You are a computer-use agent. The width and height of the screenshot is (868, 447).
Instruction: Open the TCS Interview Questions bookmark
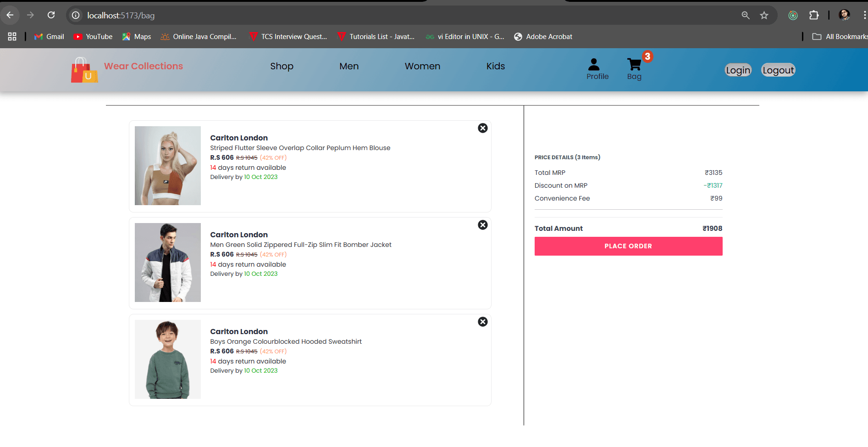(288, 37)
